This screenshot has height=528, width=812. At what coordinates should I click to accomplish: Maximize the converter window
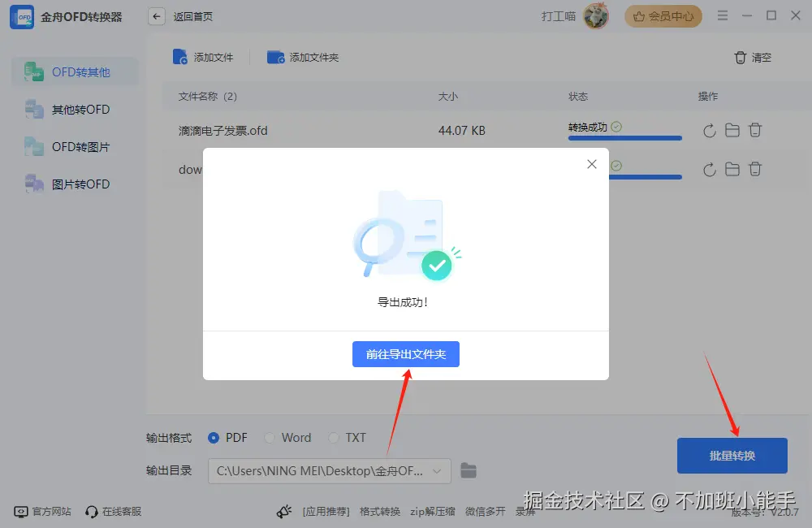click(771, 15)
